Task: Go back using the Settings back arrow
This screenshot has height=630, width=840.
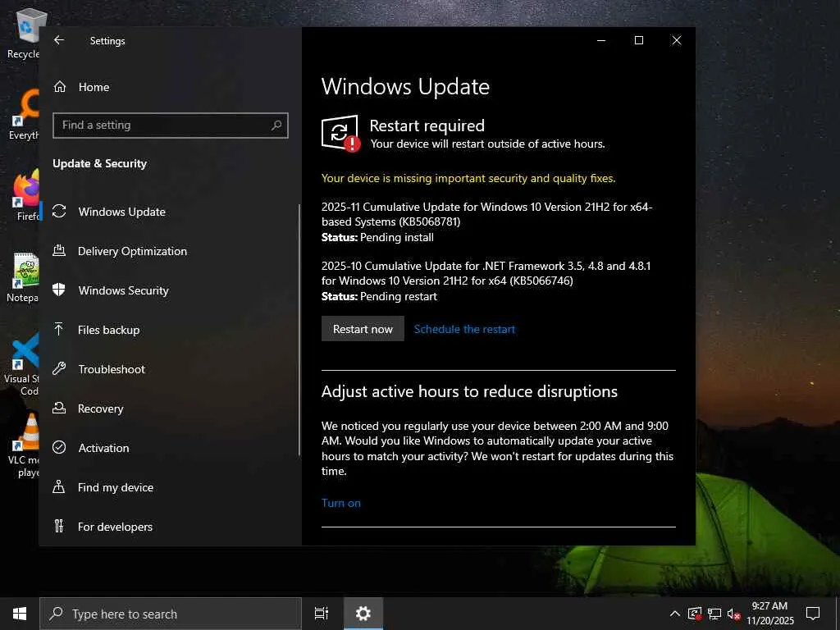Action: point(59,40)
